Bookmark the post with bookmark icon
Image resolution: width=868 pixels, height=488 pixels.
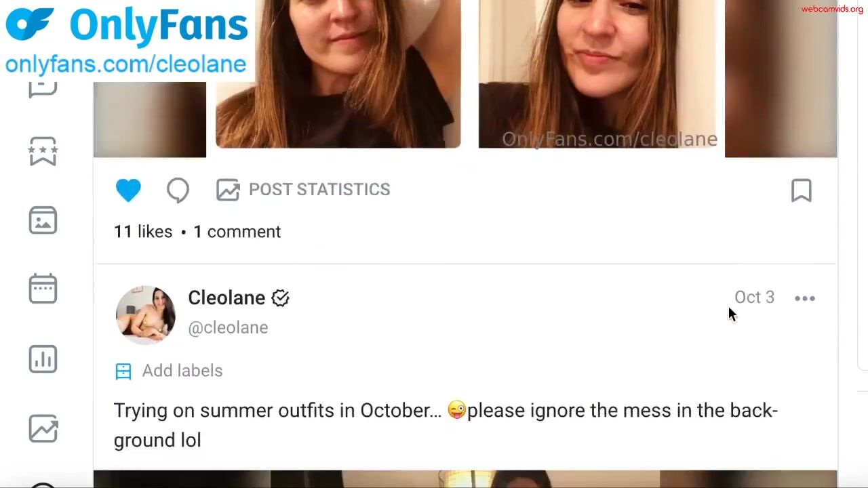coord(802,190)
